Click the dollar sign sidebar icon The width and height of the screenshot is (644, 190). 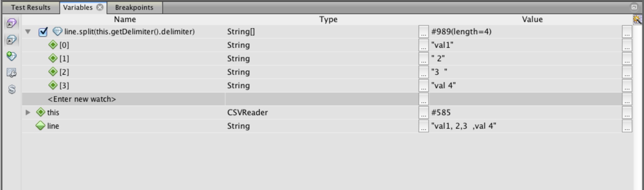pos(12,89)
